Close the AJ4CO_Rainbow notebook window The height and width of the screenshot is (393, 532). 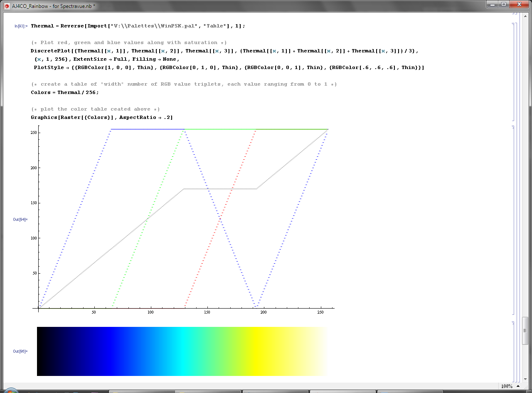pos(518,5)
